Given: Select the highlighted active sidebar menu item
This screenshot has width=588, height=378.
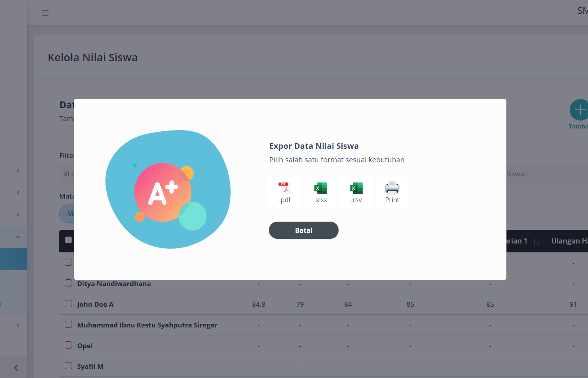Looking at the screenshot, I should [14, 259].
